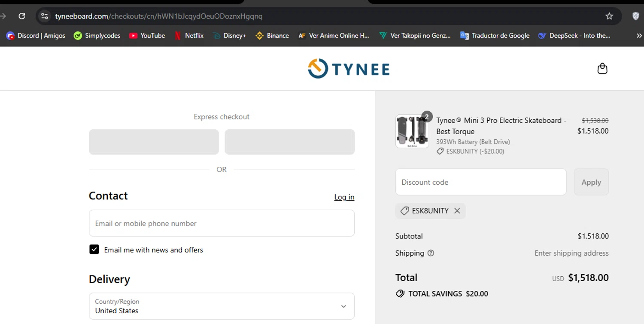Viewport: 644px width, 324px height.
Task: Open the DeepSeek bookmark
Action: click(574, 36)
